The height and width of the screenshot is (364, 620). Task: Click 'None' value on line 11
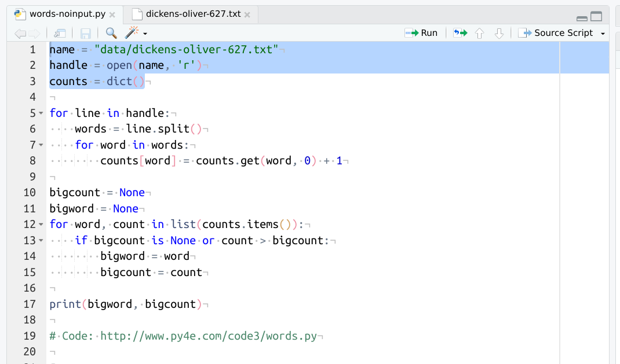pos(126,208)
